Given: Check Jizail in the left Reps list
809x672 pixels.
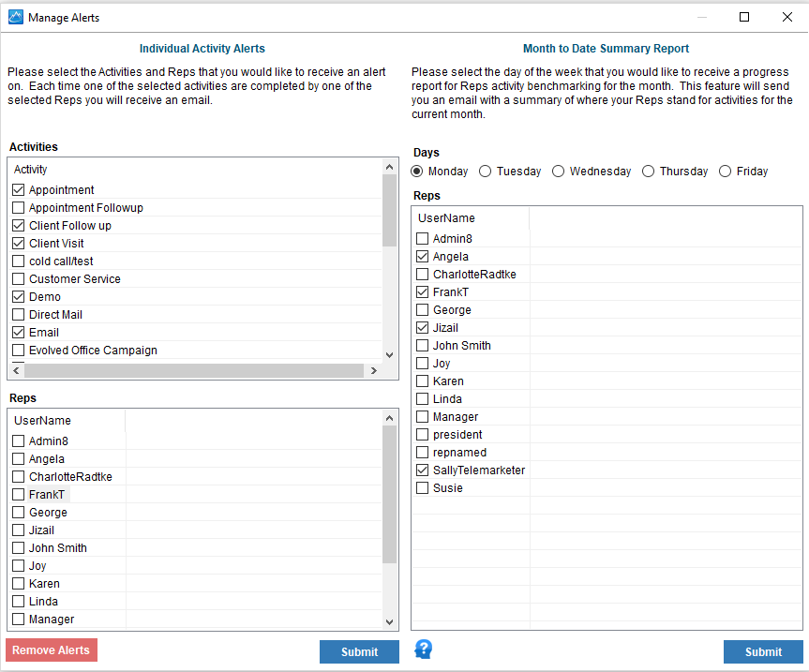Looking at the screenshot, I should [x=19, y=530].
